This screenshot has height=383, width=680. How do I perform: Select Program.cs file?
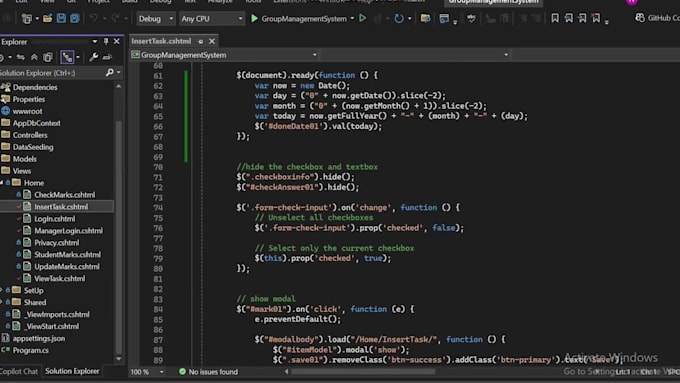click(30, 350)
